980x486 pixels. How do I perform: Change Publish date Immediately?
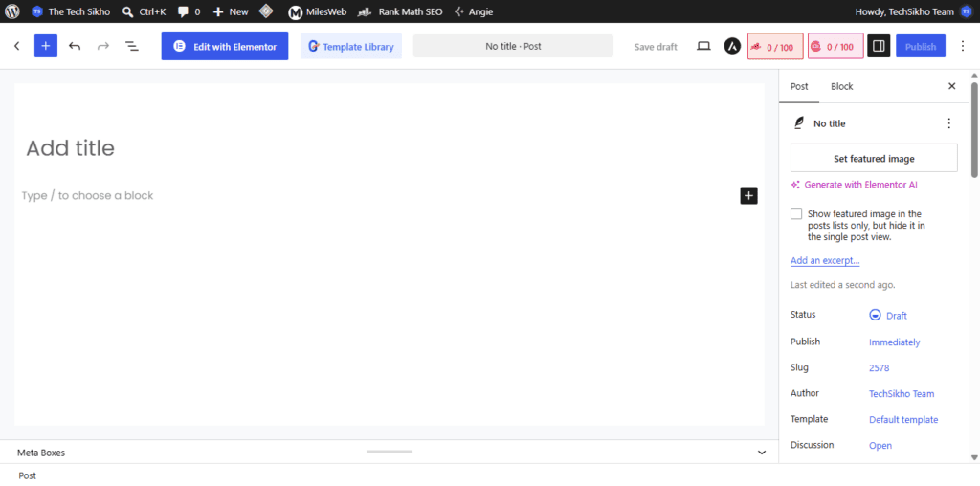[x=895, y=342]
